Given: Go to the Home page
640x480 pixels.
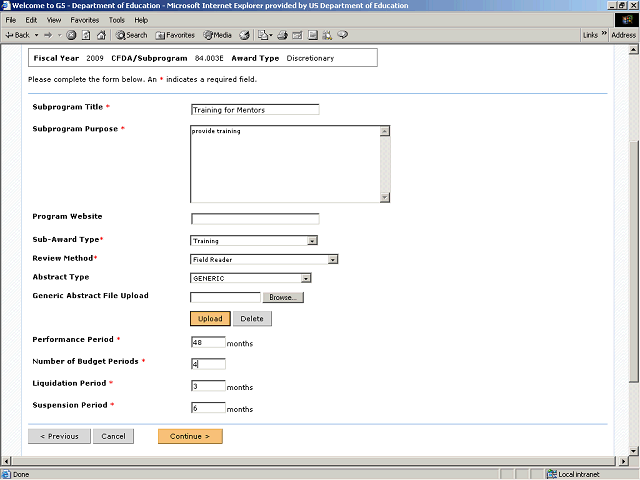Looking at the screenshot, I should [101, 35].
